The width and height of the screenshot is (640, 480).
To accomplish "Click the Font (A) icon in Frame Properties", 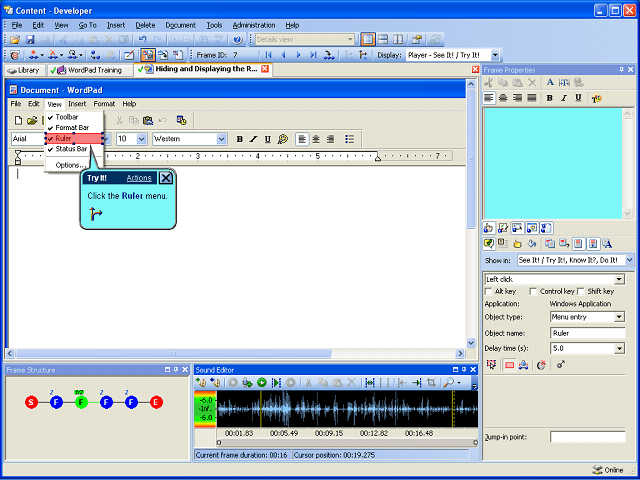I will click(x=550, y=82).
